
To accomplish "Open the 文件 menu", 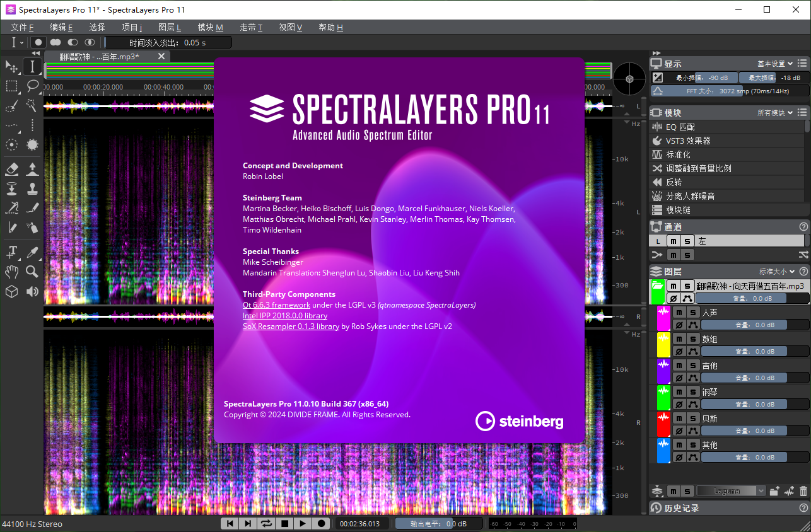I will coord(23,27).
